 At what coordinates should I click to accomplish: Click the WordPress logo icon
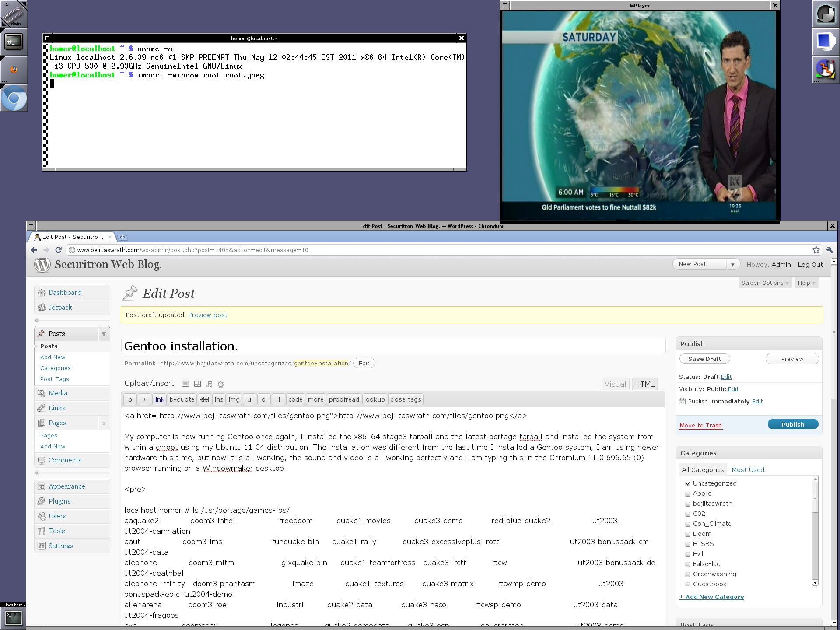(42, 265)
